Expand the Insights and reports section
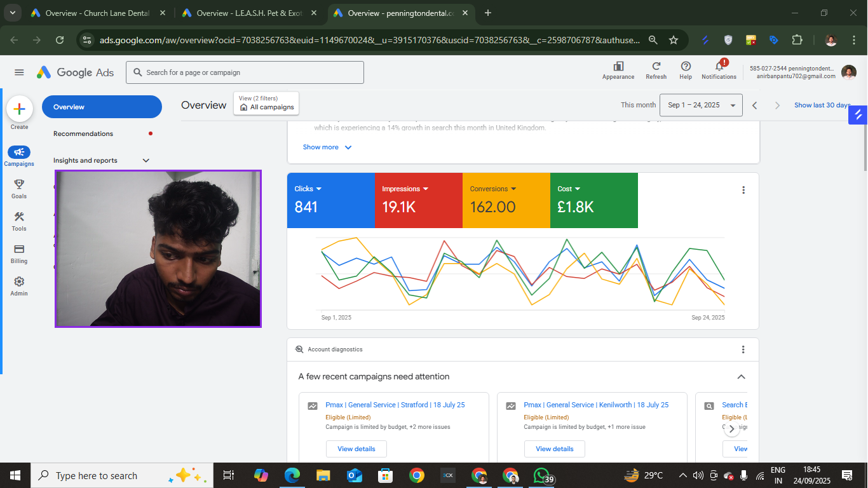This screenshot has width=868, height=488. coord(146,161)
